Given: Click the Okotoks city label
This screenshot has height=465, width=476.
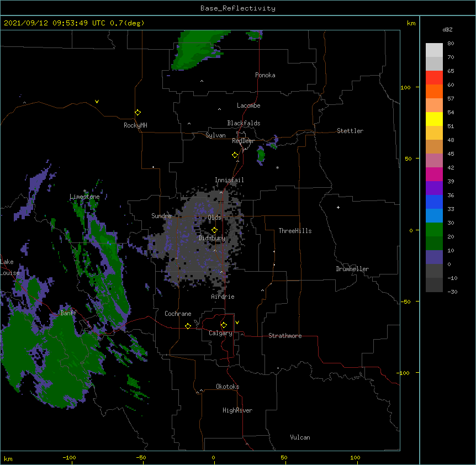Looking at the screenshot, I should [228, 387].
